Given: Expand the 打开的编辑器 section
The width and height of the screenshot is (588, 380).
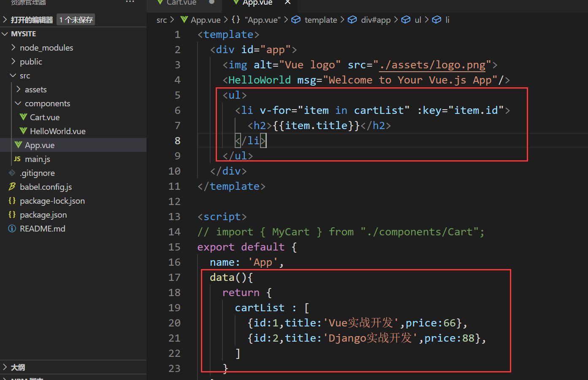Looking at the screenshot, I should point(32,20).
